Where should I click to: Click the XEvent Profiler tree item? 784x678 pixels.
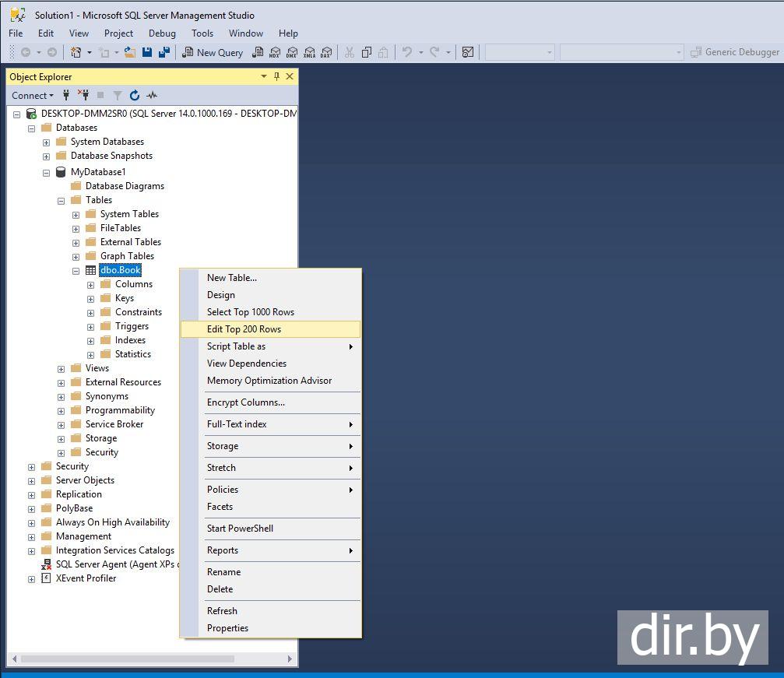point(86,578)
